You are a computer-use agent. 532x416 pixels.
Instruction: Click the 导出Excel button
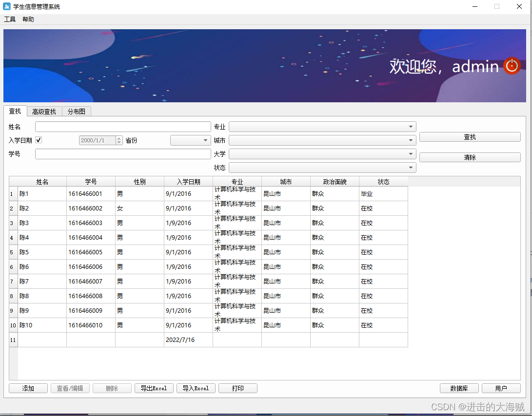pos(154,388)
